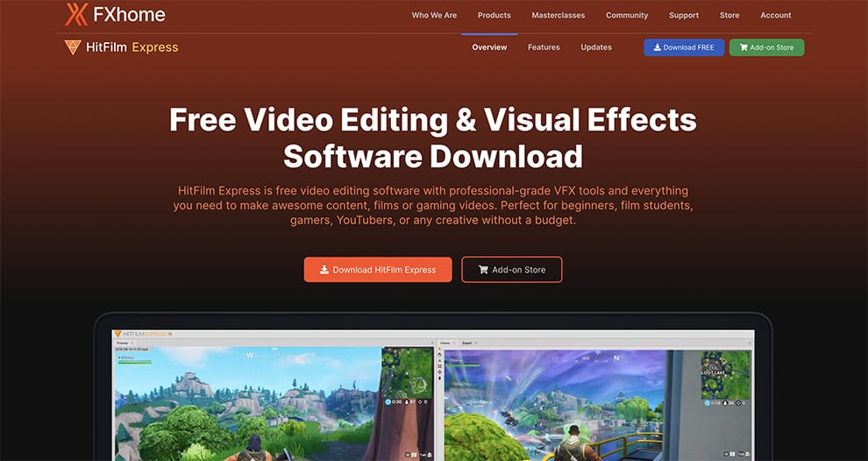
Task: Click the blue Download FREE button
Action: coord(684,47)
